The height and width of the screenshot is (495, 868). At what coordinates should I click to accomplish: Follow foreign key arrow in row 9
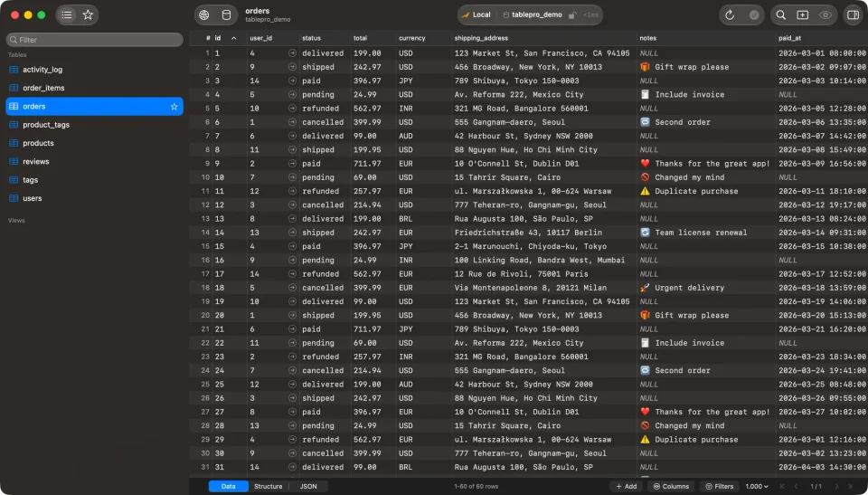tap(292, 164)
